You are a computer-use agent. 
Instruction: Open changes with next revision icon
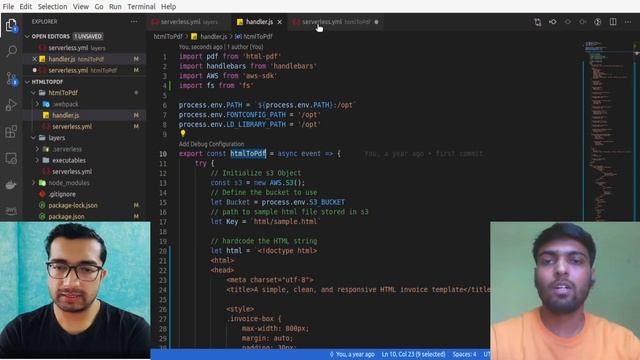coord(583,22)
